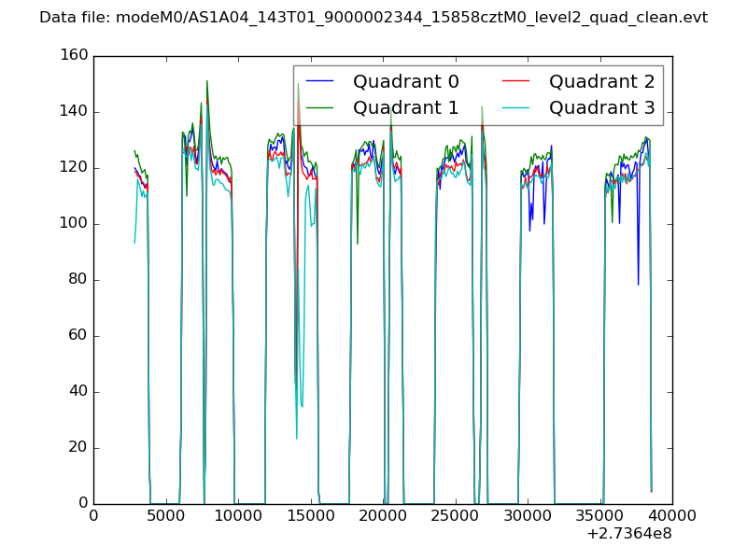The image size is (747, 560).
Task: Select the Quadrant 0 legend label
Action: [405, 81]
